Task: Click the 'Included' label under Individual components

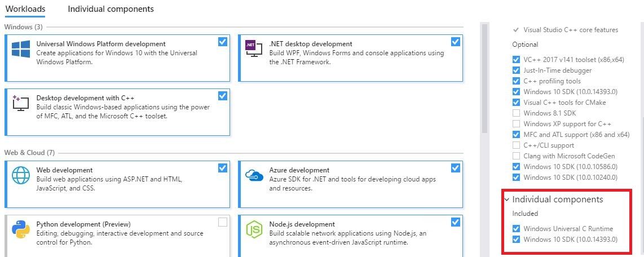Action: pyautogui.click(x=526, y=214)
